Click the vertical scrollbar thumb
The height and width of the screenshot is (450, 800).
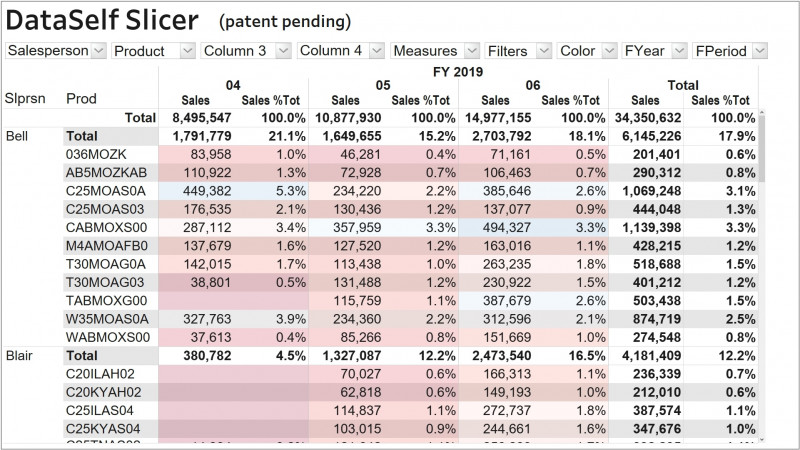click(x=762, y=148)
